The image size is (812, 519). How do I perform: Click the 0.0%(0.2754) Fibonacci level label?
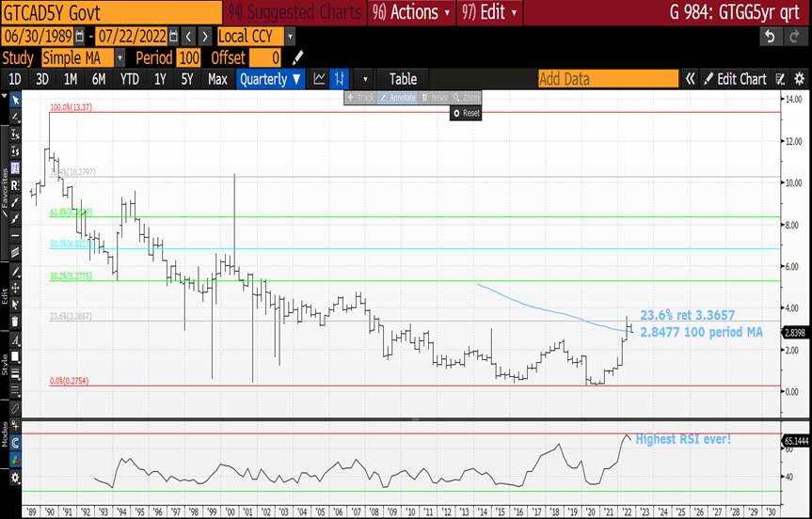(70, 381)
